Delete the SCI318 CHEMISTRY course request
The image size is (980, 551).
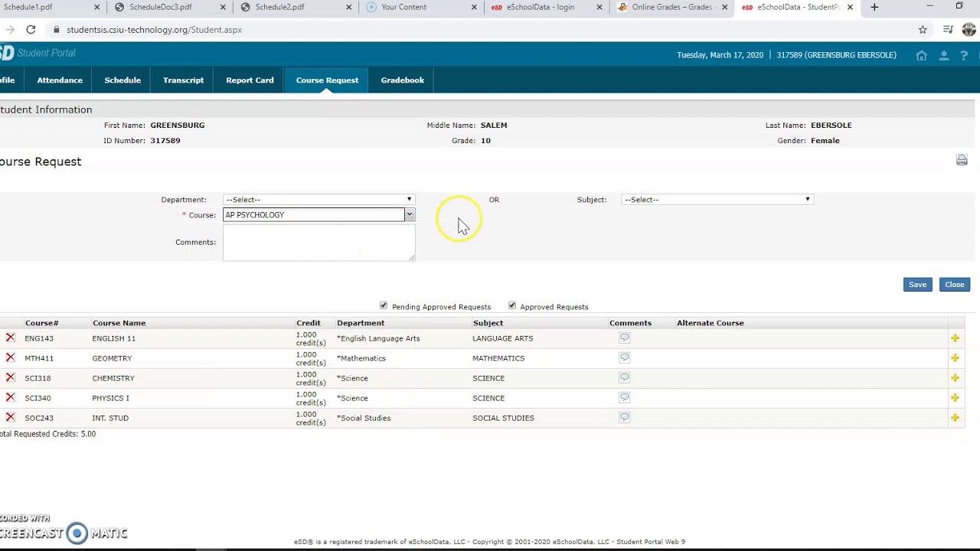tap(10, 377)
